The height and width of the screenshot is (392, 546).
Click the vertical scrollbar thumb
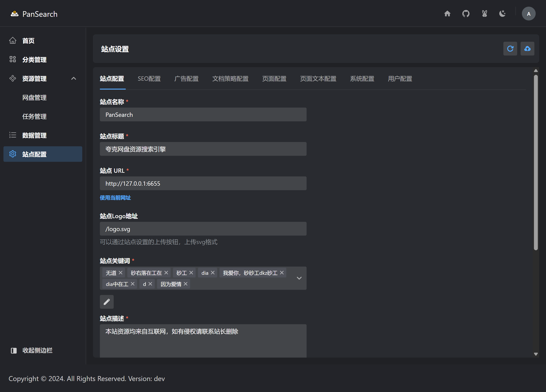point(536,162)
